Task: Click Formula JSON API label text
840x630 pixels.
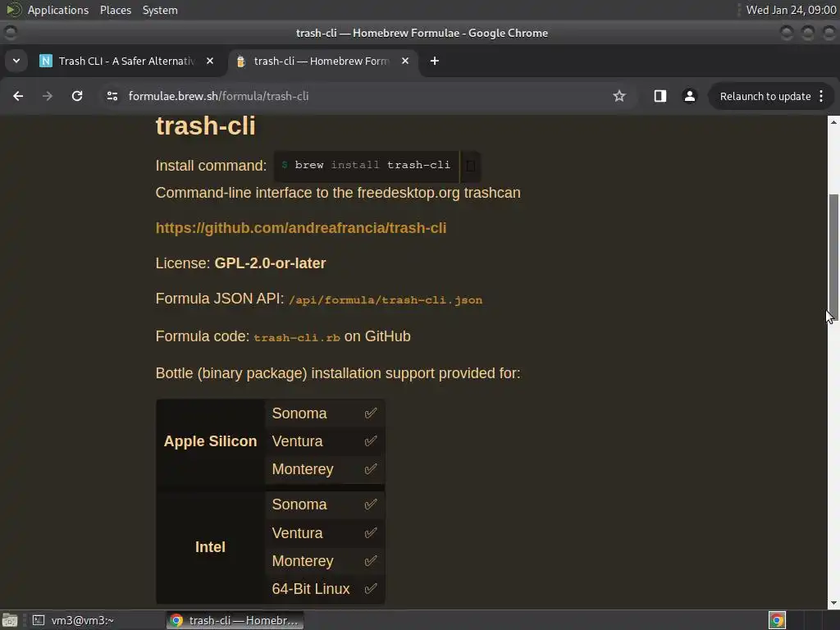Action: click(220, 299)
